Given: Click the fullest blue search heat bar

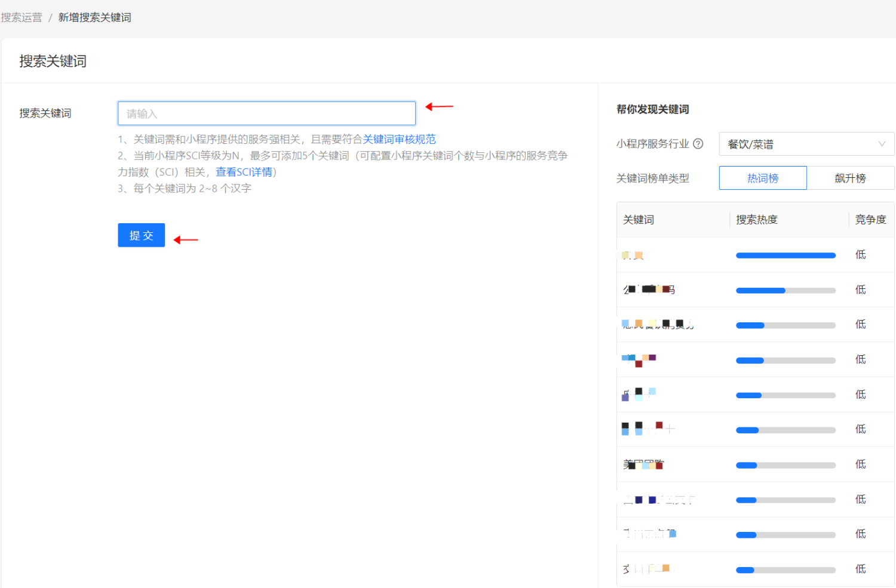Looking at the screenshot, I should click(785, 255).
